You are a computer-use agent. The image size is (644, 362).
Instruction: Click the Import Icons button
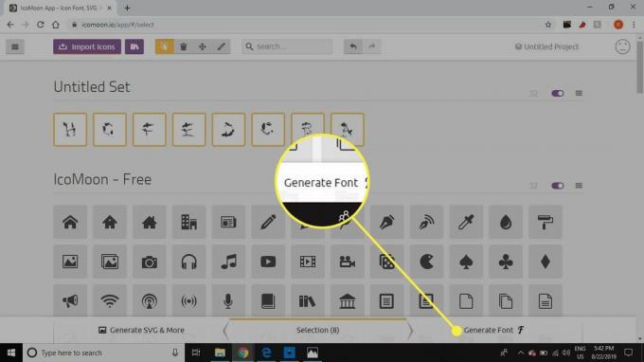click(x=87, y=46)
